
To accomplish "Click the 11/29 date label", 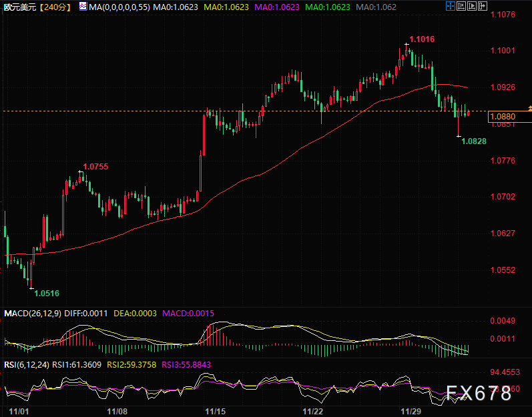I will tap(411, 412).
